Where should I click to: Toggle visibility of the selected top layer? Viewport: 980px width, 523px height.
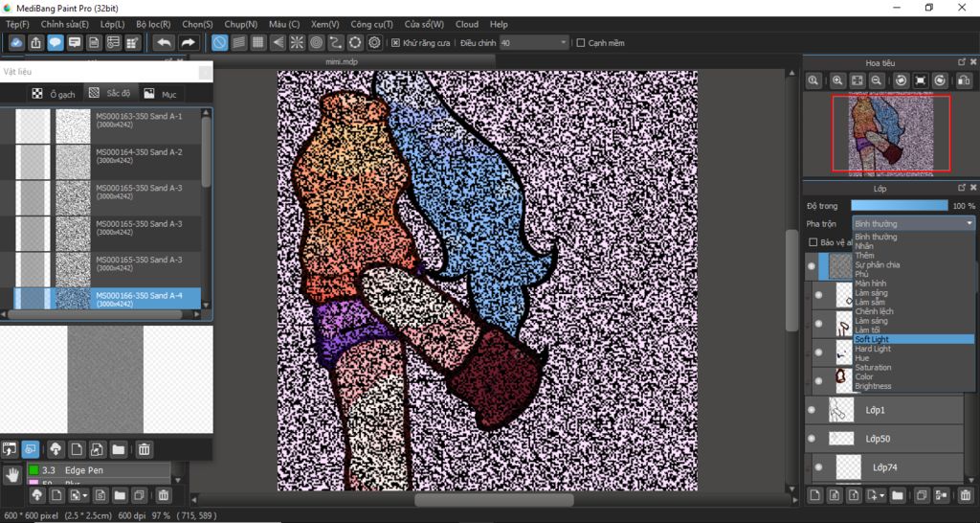pyautogui.click(x=812, y=266)
